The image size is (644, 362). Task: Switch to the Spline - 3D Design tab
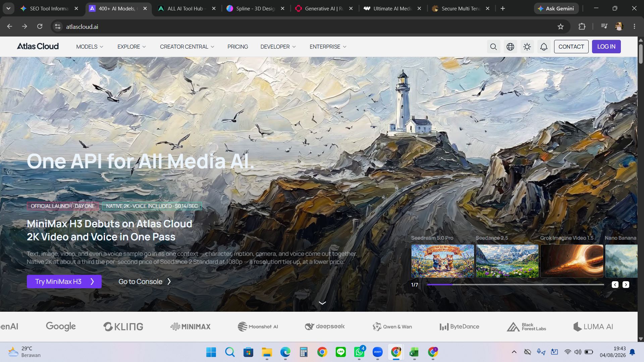tap(256, 8)
